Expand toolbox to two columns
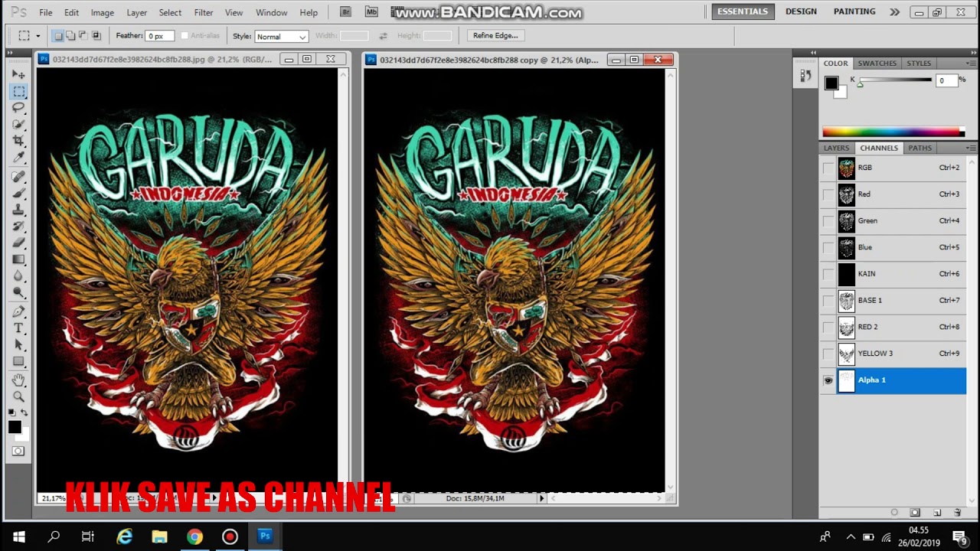This screenshot has width=980, height=551. 9,53
